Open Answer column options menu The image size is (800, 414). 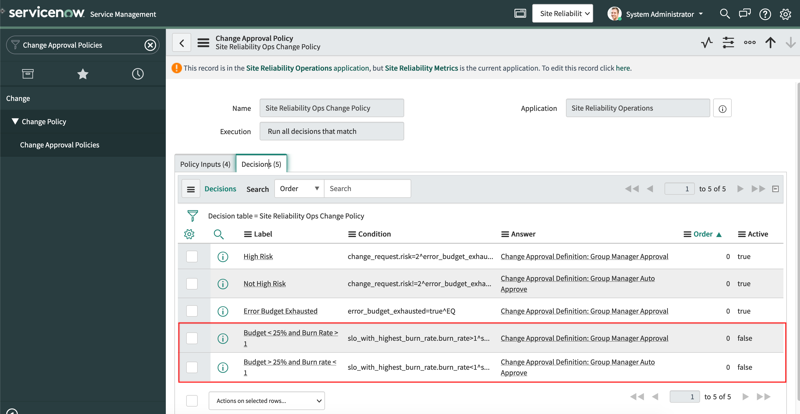(505, 234)
